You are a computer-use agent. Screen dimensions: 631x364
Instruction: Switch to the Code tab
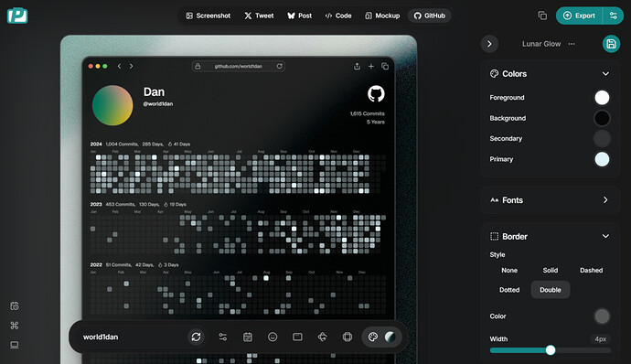point(338,16)
